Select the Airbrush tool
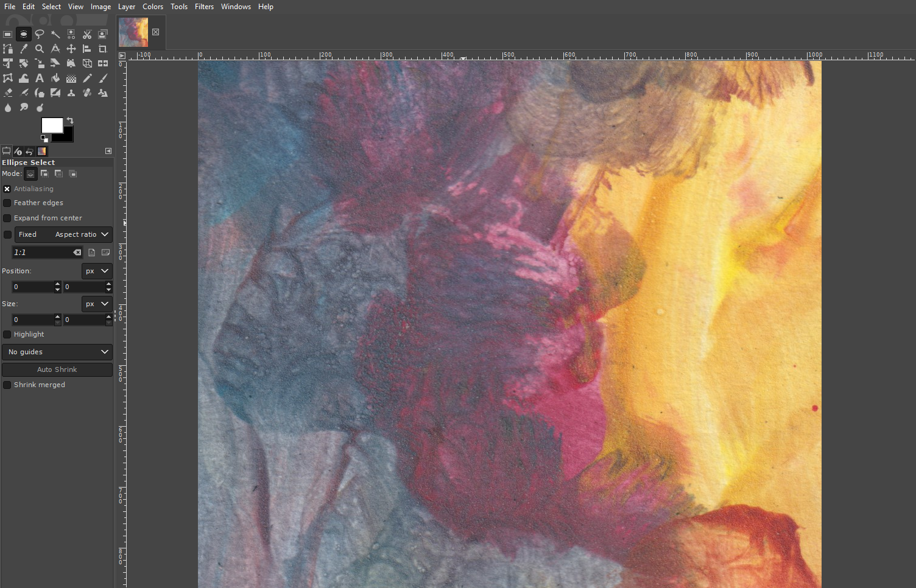 (x=24, y=93)
